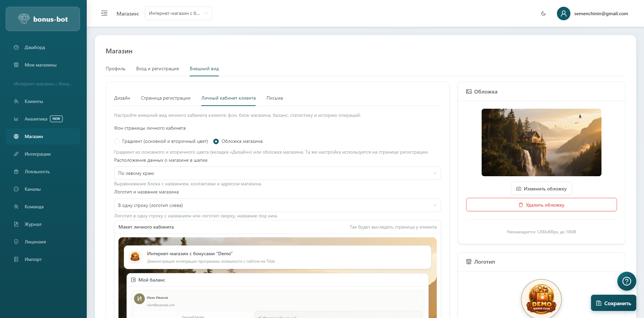The image size is (644, 318).
Task: Open Лояльность section in sidebar
Action: [37, 171]
